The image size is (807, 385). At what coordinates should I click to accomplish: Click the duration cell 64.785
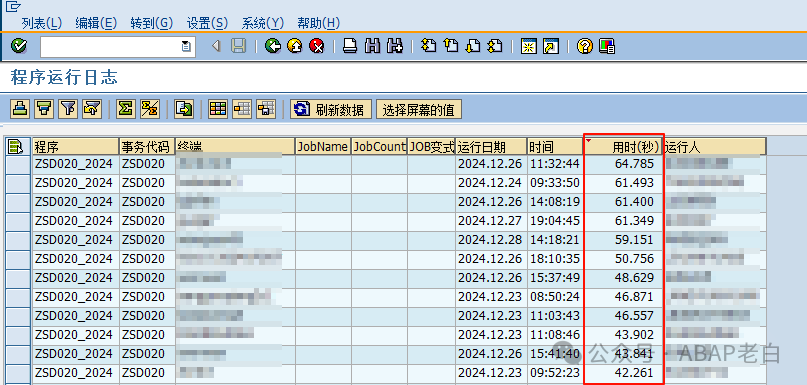pos(624,164)
